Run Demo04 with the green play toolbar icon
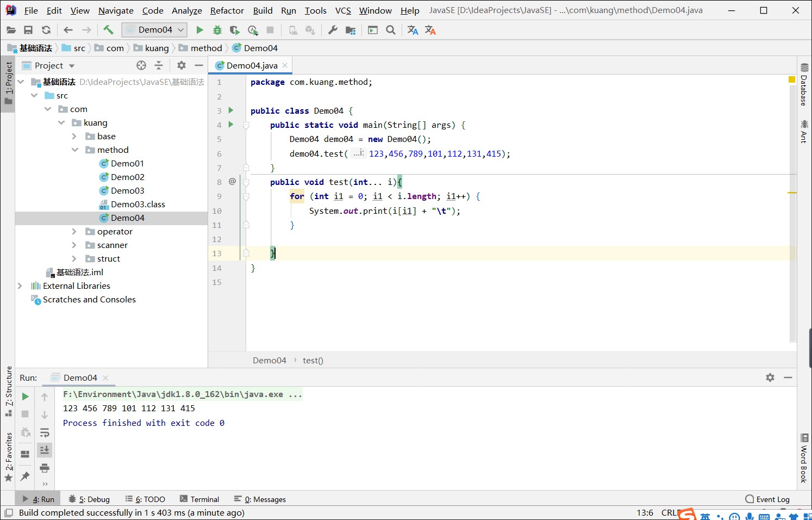This screenshot has height=520, width=812. pos(199,30)
